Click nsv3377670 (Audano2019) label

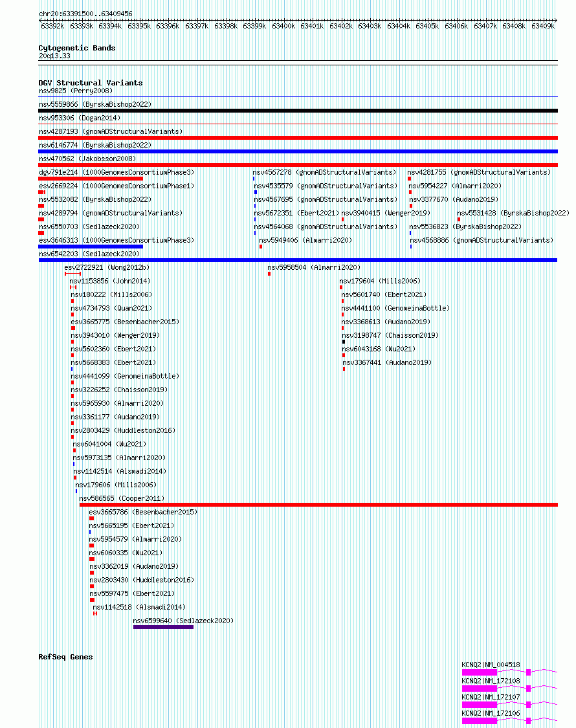[454, 199]
